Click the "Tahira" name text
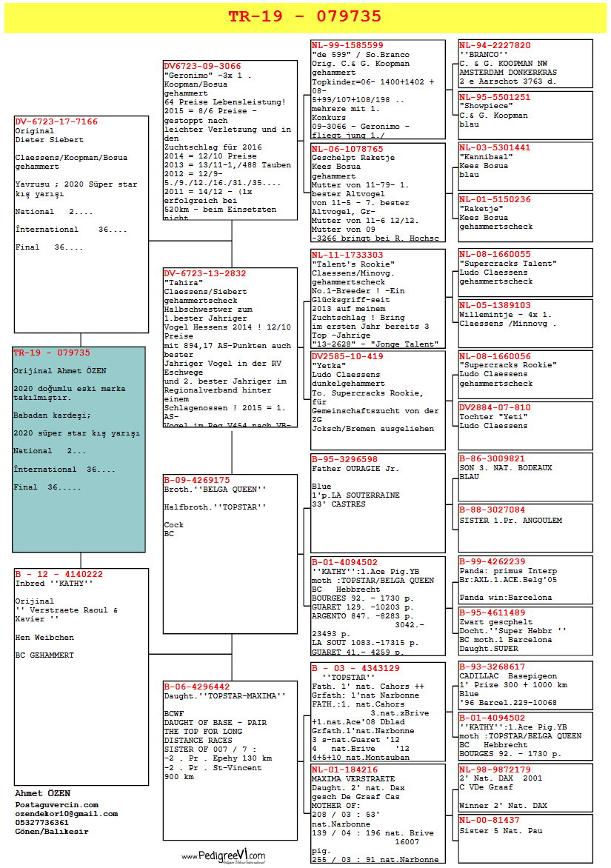 (183, 283)
